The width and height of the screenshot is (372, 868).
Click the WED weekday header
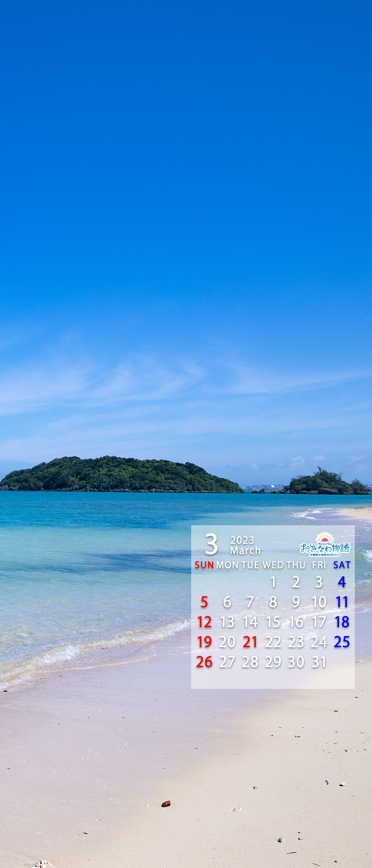[x=273, y=565]
